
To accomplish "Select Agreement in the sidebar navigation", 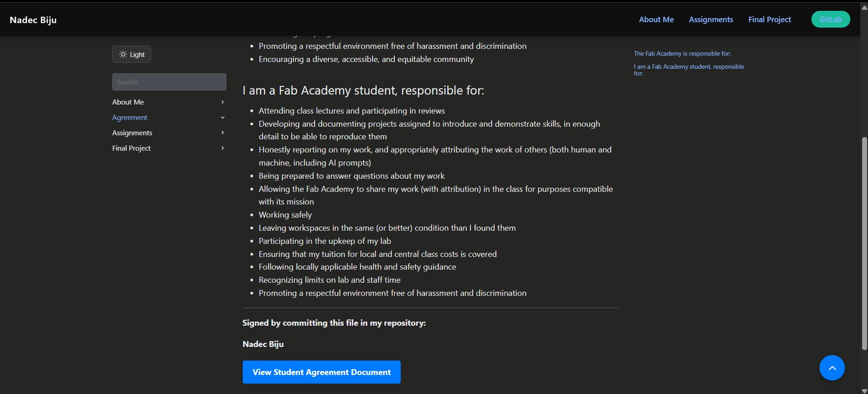I will tap(129, 117).
